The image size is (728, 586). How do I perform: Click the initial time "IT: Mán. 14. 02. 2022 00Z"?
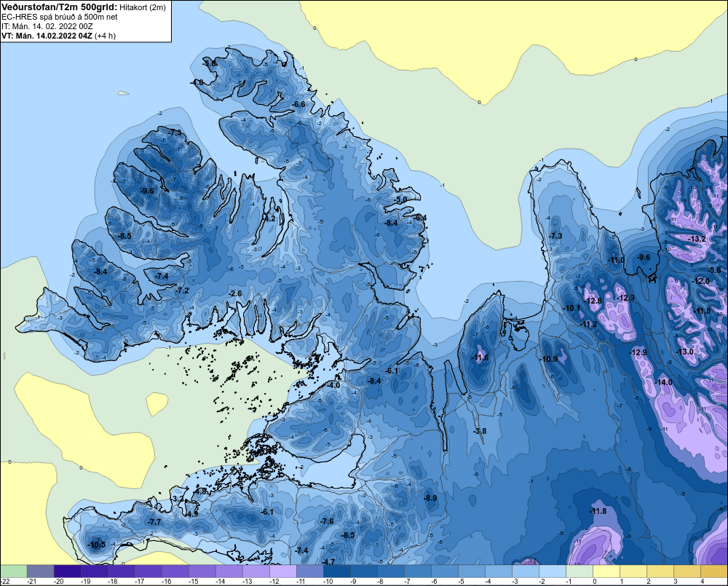point(47,26)
